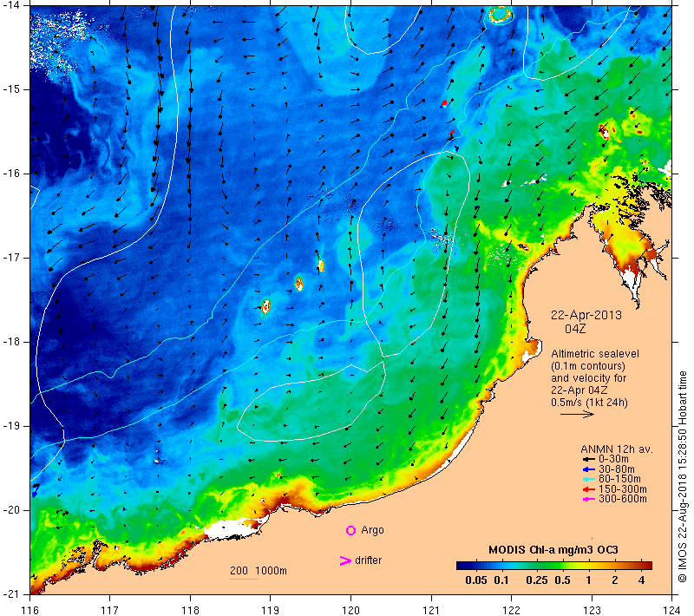Click the ring-shaped reef near top edge
The width and height of the screenshot is (694, 616).
coord(501,15)
